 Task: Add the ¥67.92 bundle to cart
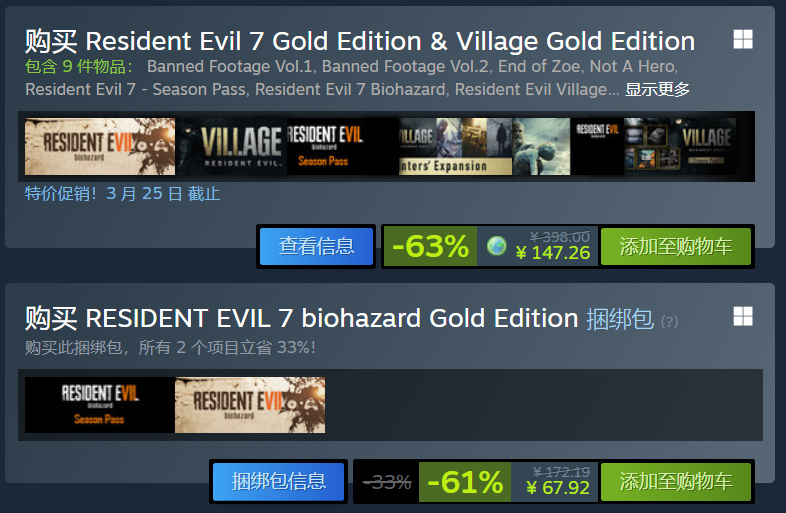[x=676, y=481]
